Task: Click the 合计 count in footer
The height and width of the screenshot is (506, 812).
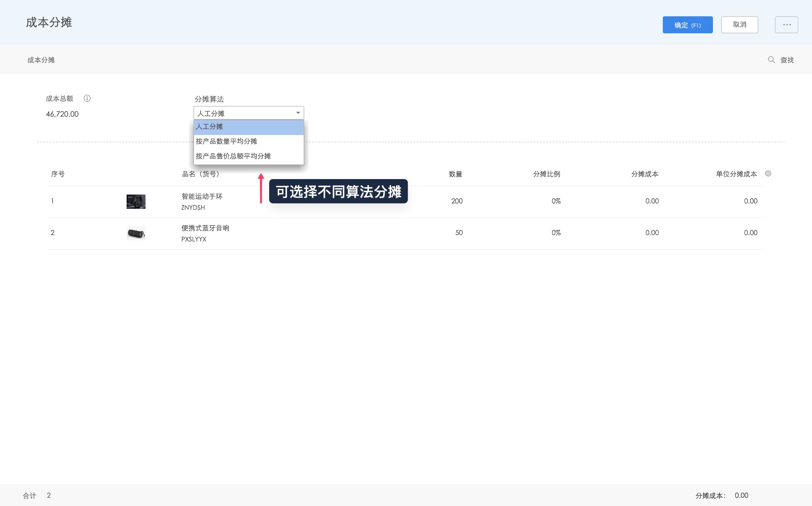Action: [x=49, y=495]
